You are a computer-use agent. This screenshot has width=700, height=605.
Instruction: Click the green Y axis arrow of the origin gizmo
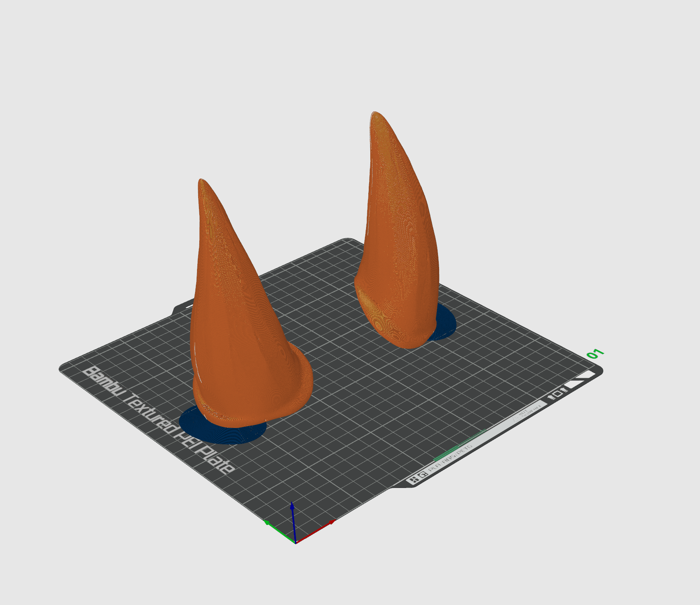[279, 532]
